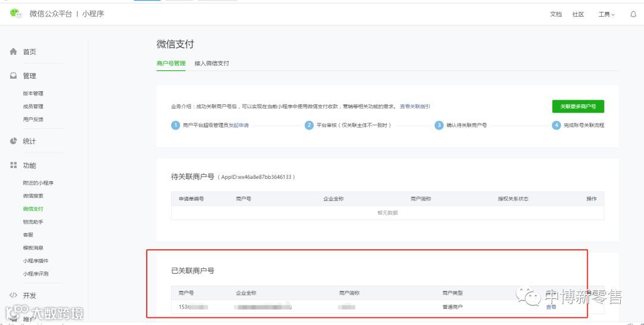Click the 首页 home icon
The height and width of the screenshot is (325, 644).
[14, 51]
